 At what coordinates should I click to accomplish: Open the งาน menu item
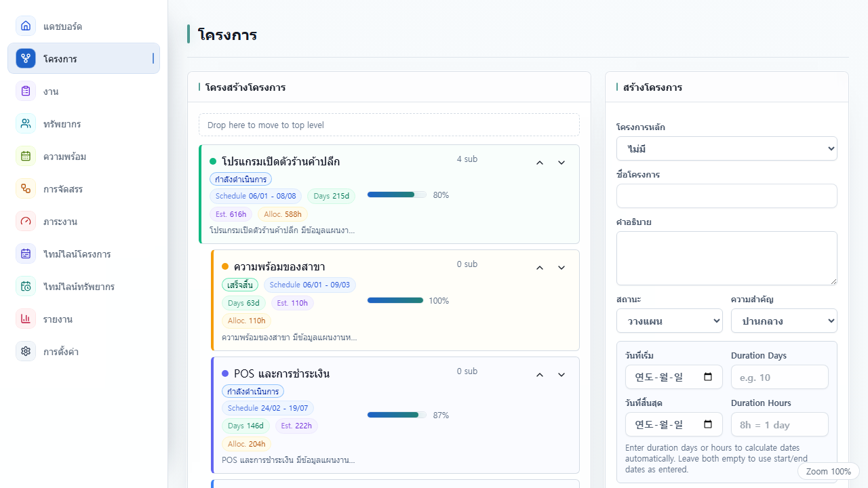pos(83,91)
